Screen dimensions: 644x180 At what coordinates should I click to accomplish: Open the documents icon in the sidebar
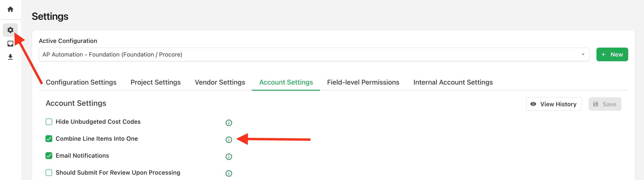point(10,43)
